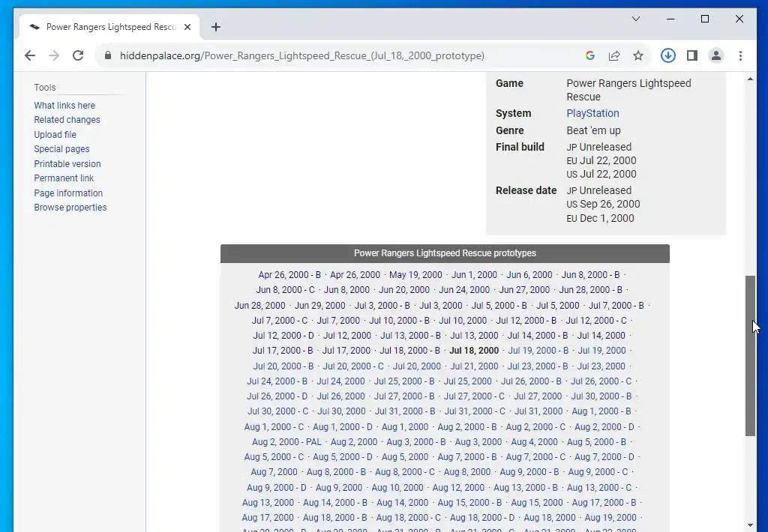Reload the current page
768x532 pixels.
point(78,55)
